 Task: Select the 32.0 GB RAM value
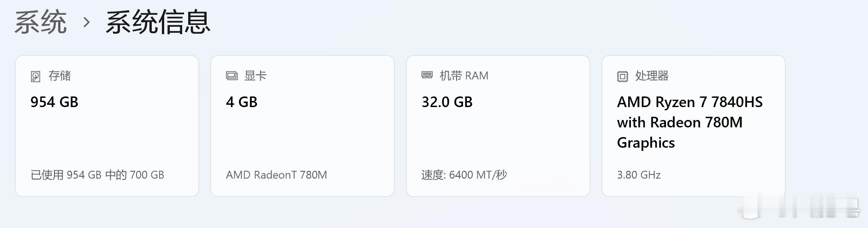447,102
